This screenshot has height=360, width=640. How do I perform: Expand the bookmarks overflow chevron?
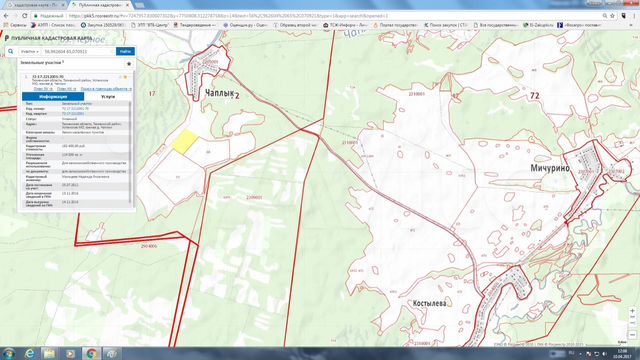tap(631, 25)
